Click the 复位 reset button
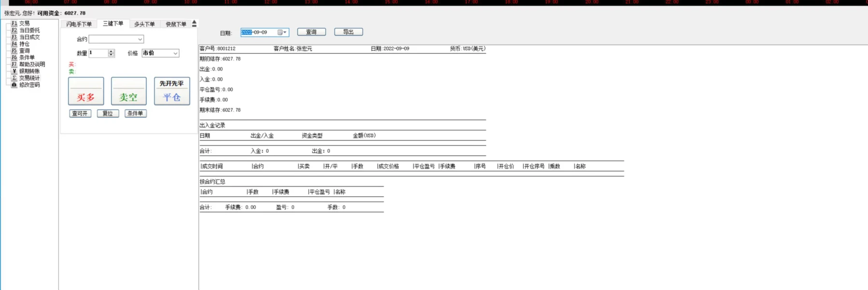The image size is (868, 290). [108, 113]
